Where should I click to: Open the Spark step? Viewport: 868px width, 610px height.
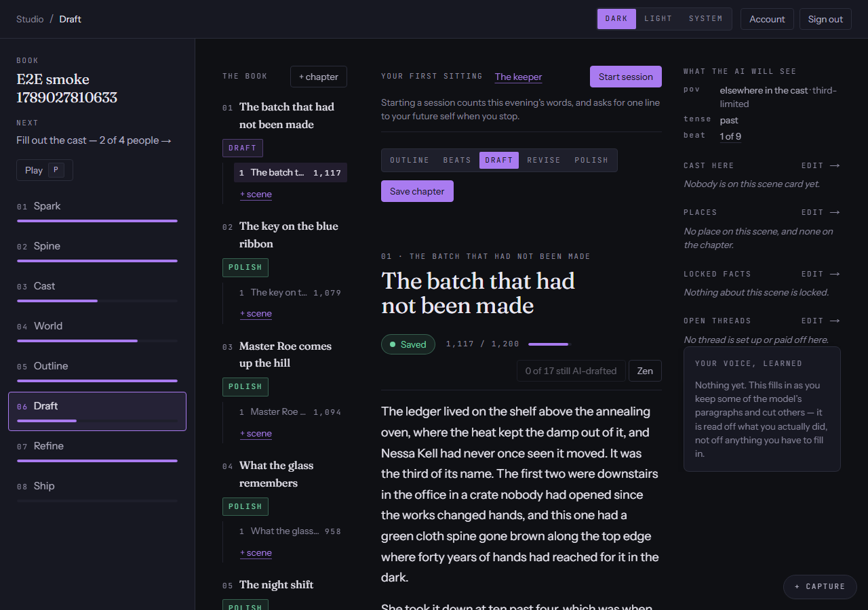[97, 210]
